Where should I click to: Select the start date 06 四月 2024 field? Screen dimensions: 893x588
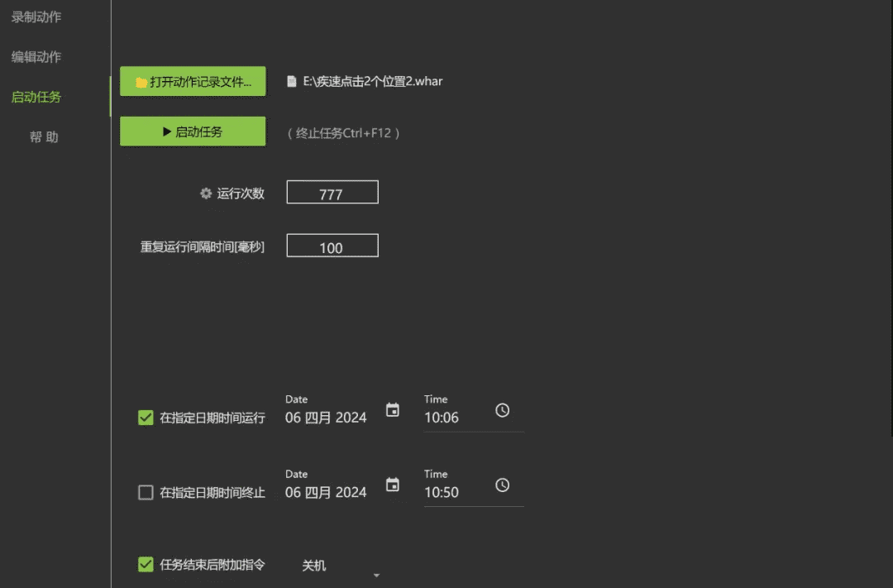pos(326,418)
